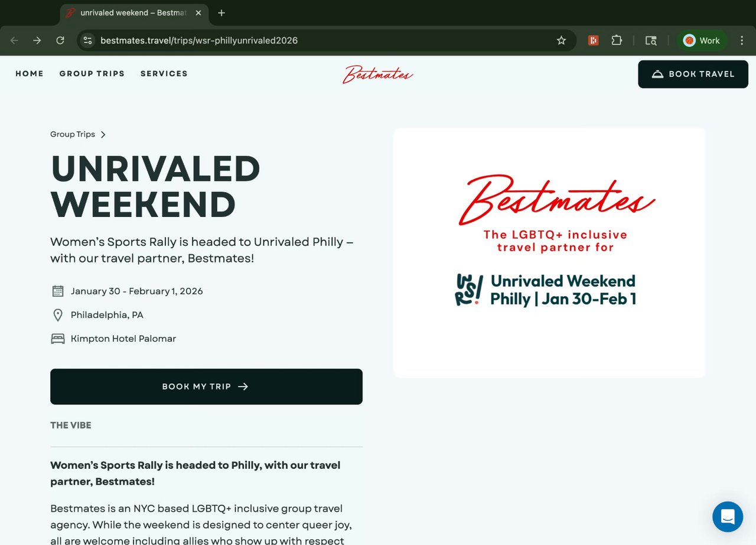Open the Work profile button
Screen dimensions: 756x545
click(x=702, y=40)
